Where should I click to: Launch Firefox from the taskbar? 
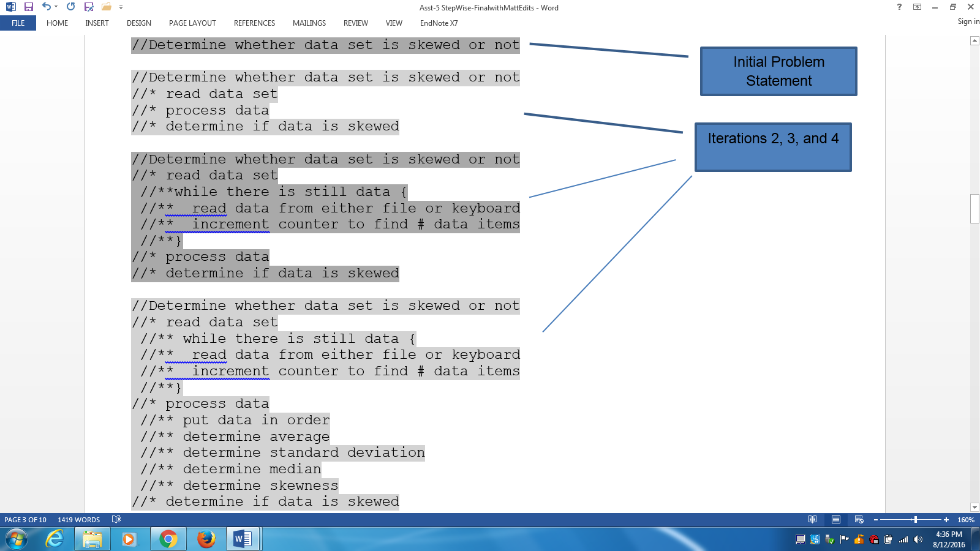click(x=206, y=539)
